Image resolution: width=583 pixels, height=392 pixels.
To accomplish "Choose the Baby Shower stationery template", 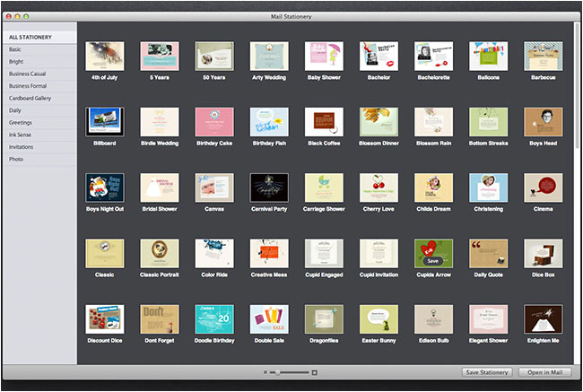I will pos(324,56).
